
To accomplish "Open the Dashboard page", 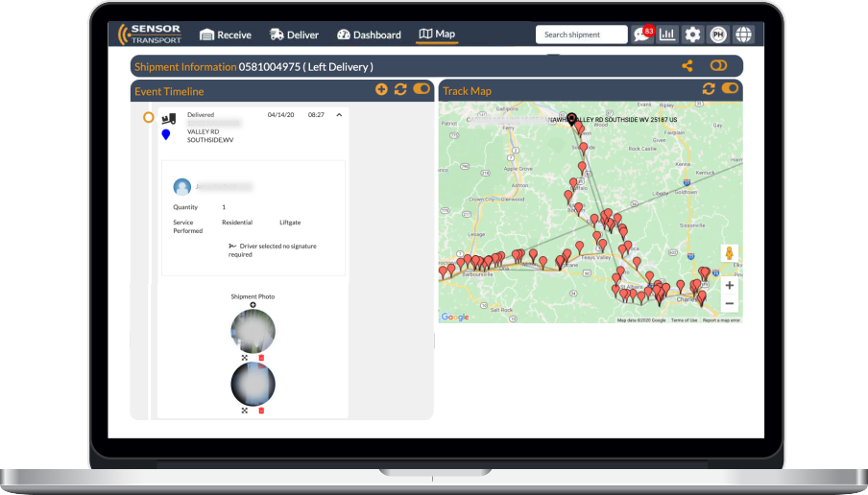I will click(x=369, y=35).
